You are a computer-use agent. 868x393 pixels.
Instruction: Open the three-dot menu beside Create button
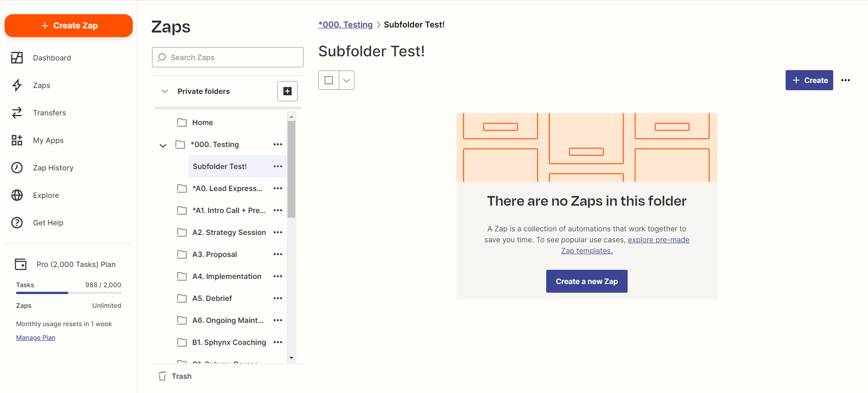point(846,80)
